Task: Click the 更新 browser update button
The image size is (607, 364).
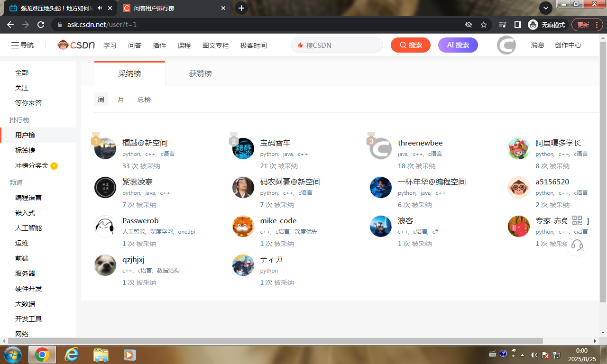Action: click(x=586, y=25)
